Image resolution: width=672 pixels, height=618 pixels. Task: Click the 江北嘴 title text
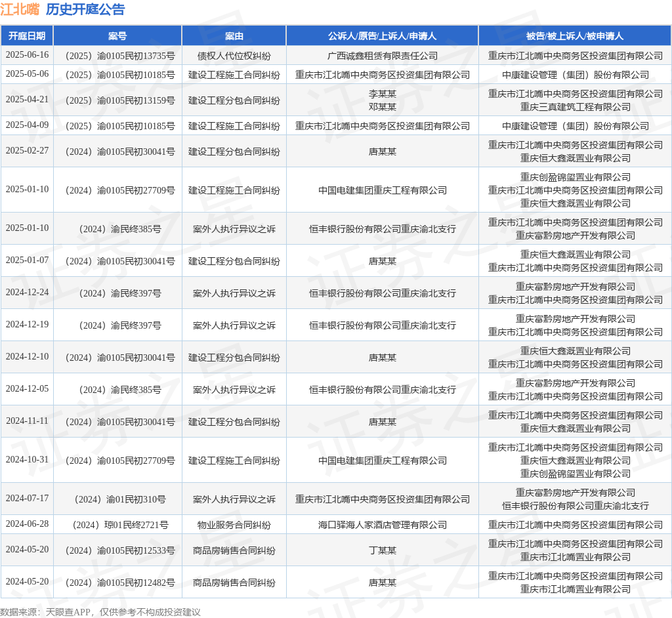(20, 9)
